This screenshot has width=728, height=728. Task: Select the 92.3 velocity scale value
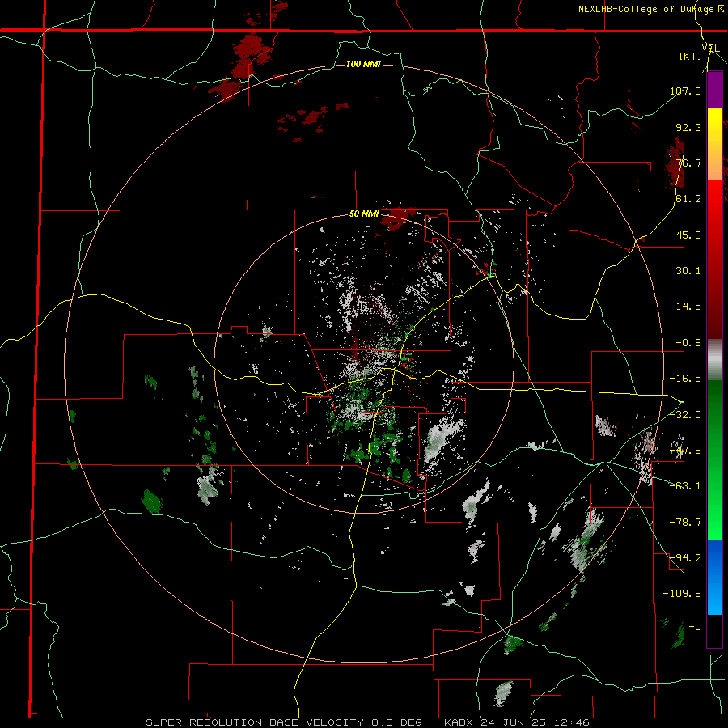(x=688, y=127)
